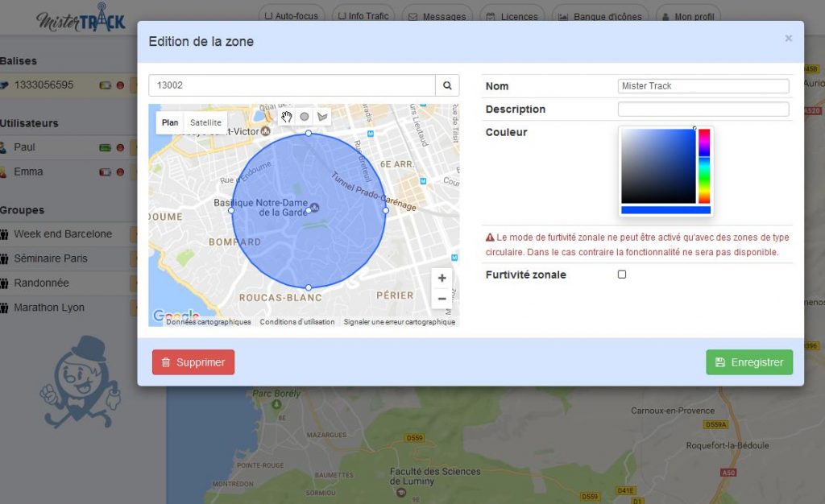Select beacon 1333056595 in Balises
Screen dimensions: 825x504
coord(44,85)
